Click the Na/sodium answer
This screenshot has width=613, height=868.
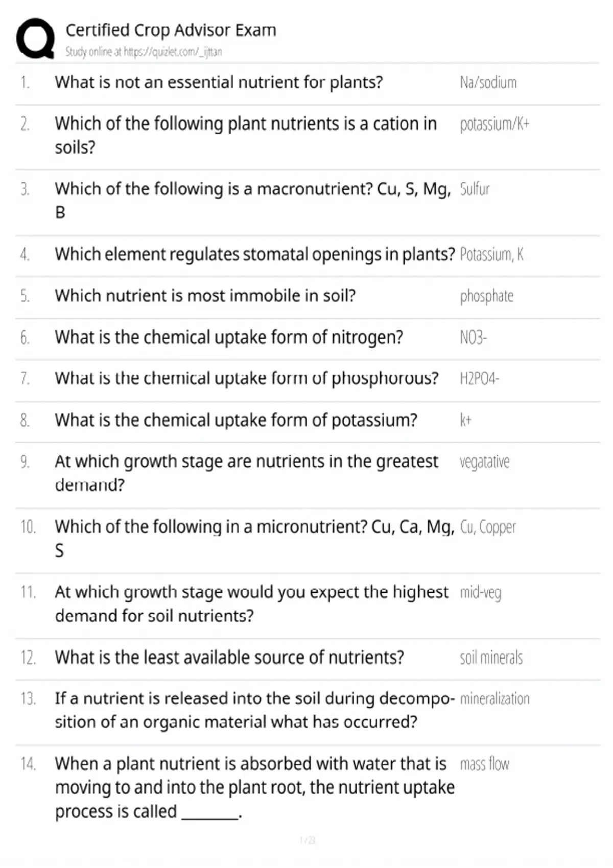point(488,82)
